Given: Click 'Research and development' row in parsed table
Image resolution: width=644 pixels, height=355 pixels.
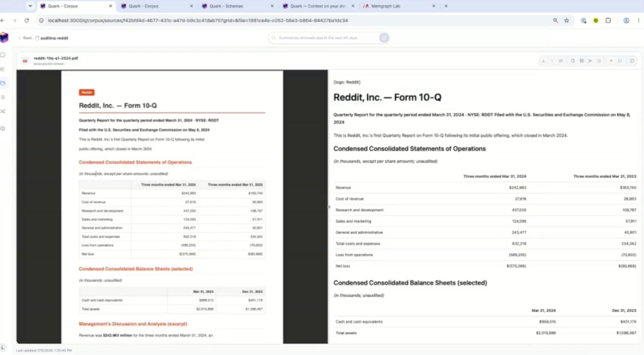Looking at the screenshot, I should click(486, 210).
